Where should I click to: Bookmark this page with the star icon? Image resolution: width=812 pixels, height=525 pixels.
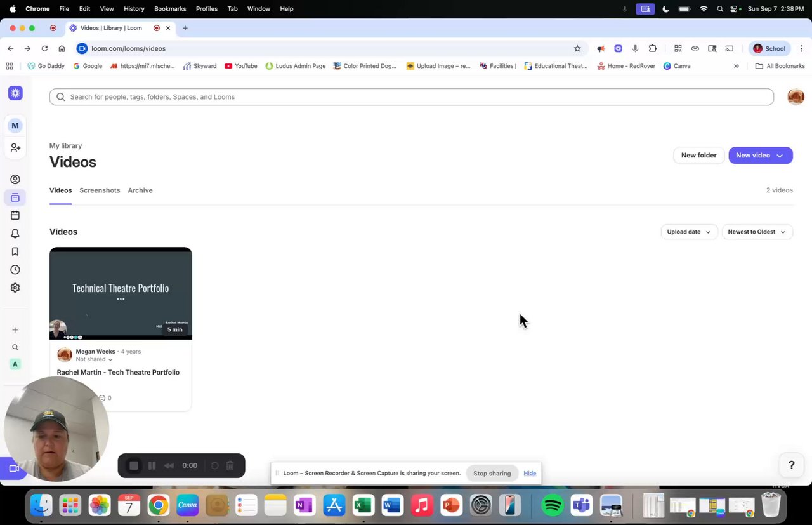click(x=577, y=48)
